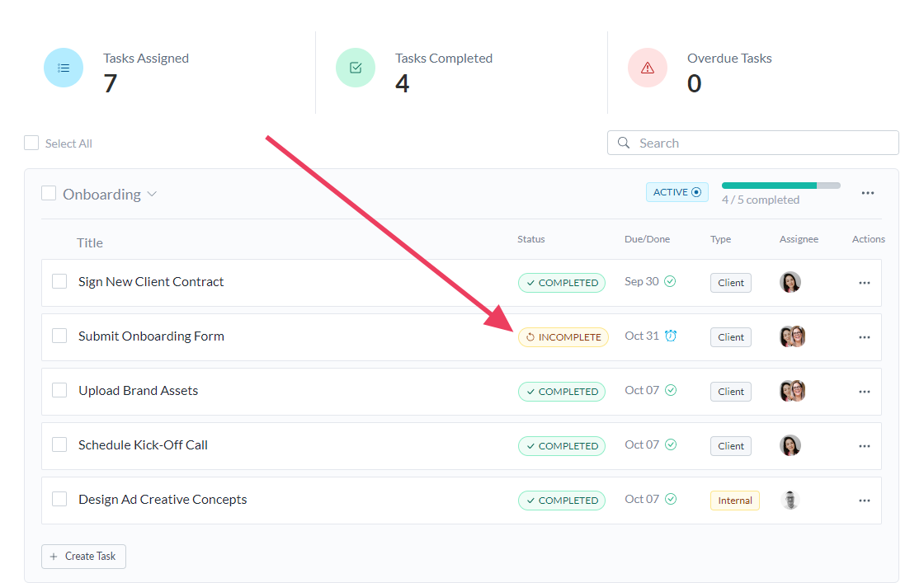Tick the checkbox for Sign New Client Contract
This screenshot has width=924, height=583.
click(x=59, y=281)
